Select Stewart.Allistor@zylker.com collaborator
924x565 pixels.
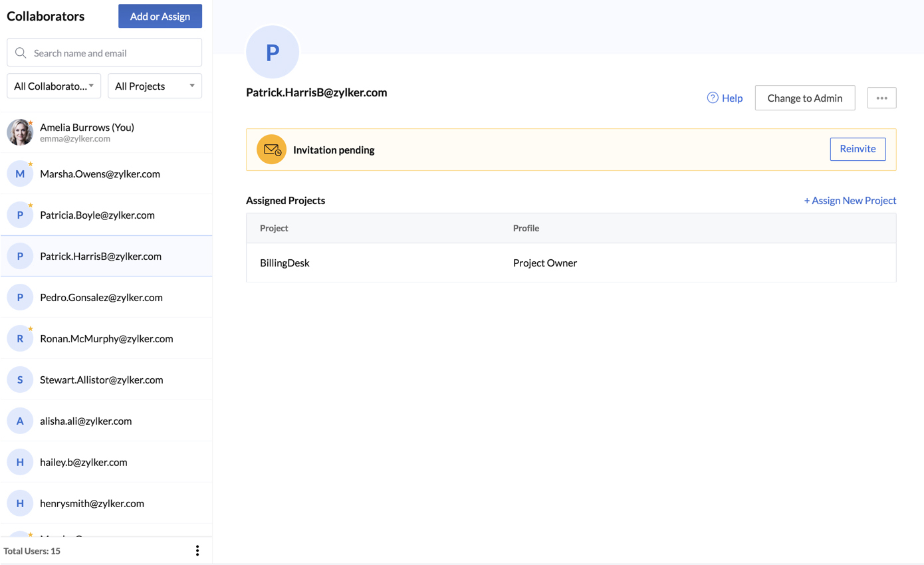101,380
